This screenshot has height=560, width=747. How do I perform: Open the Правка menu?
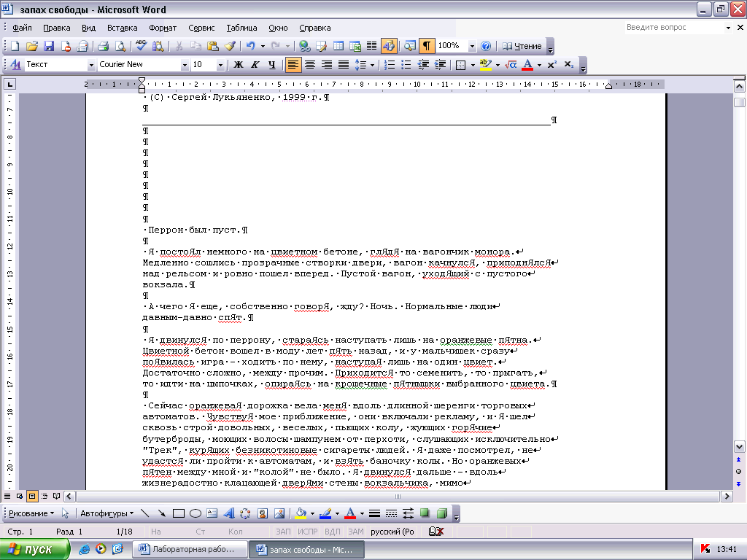click(57, 28)
